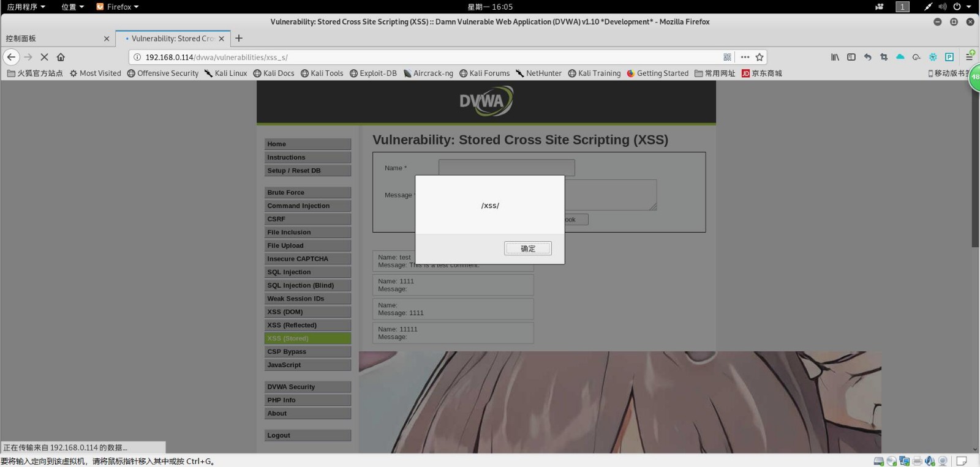This screenshot has width=980, height=467.
Task: Click Logout in DVWA sidebar
Action: tap(308, 435)
